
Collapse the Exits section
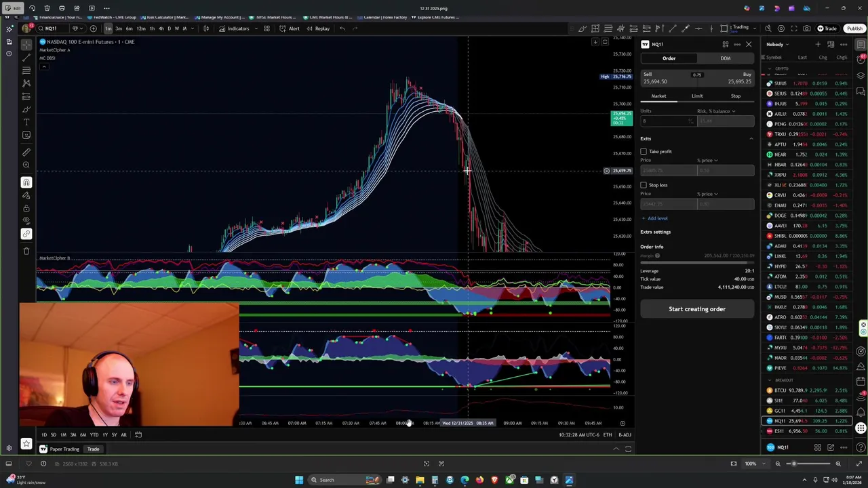(x=751, y=138)
